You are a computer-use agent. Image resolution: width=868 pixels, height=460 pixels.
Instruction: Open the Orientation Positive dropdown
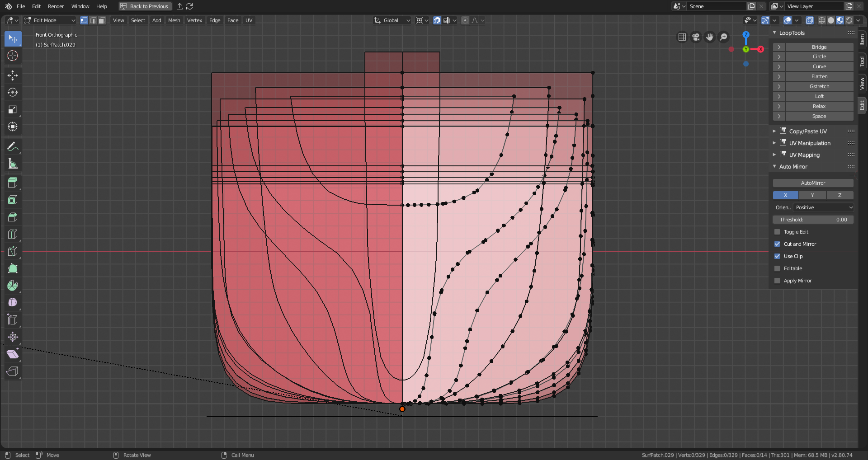[823, 207]
